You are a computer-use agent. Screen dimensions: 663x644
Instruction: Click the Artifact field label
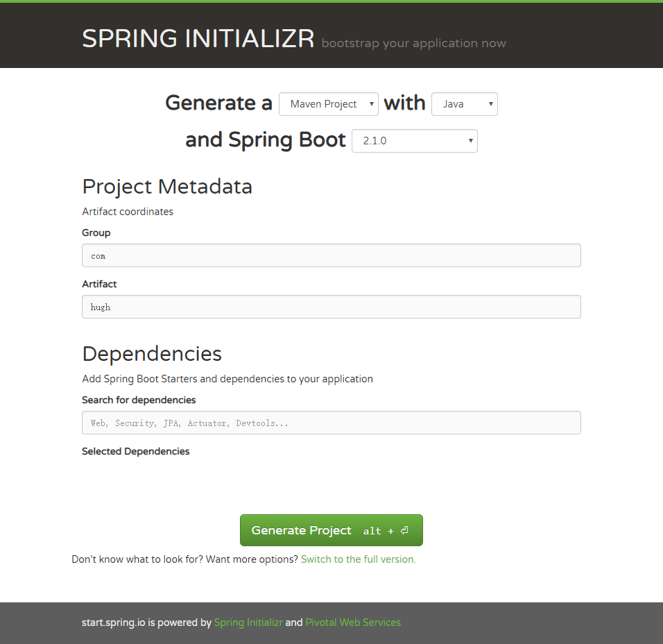click(x=99, y=284)
